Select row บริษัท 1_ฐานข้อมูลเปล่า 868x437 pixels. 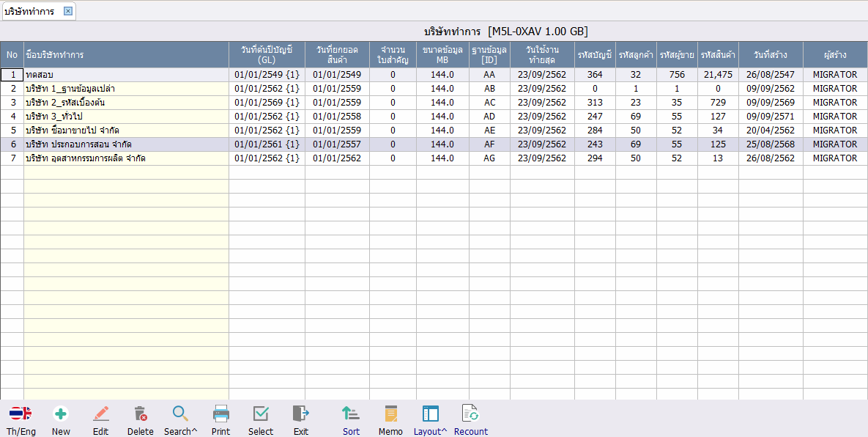pyautogui.click(x=434, y=89)
